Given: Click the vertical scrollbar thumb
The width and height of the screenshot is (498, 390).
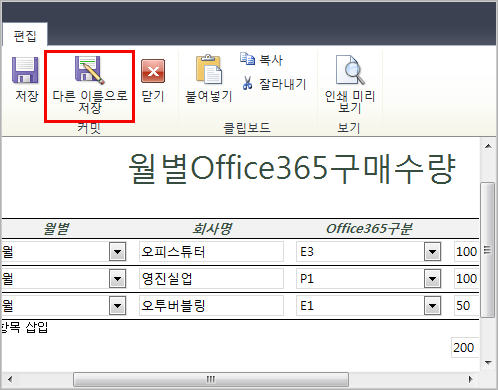Looking at the screenshot, I should pyautogui.click(x=488, y=249).
